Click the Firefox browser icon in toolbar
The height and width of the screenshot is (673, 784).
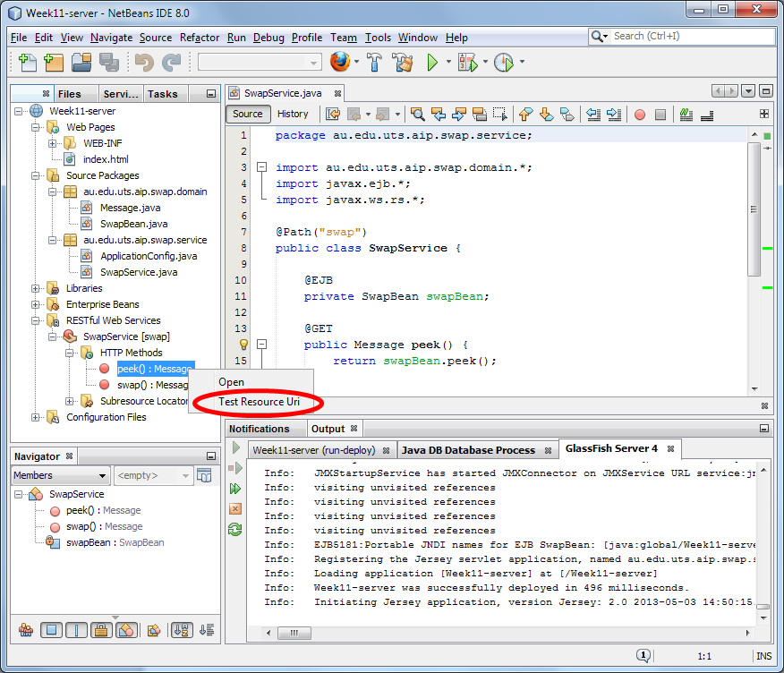pyautogui.click(x=339, y=63)
